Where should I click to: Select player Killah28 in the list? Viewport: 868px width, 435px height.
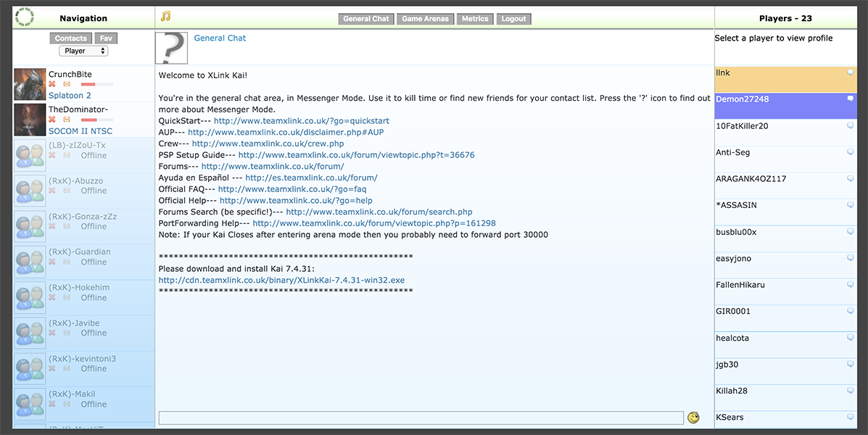[785, 397]
